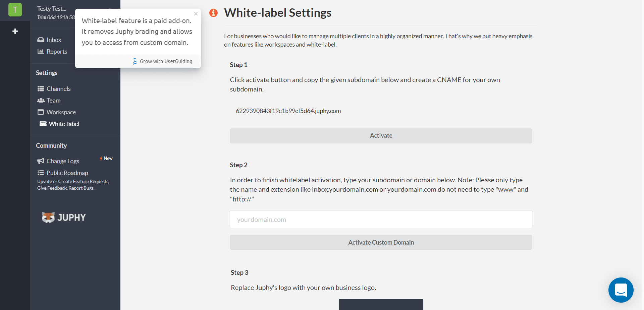644x310 pixels.
Task: Click the Channels grid icon
Action: [x=41, y=88]
